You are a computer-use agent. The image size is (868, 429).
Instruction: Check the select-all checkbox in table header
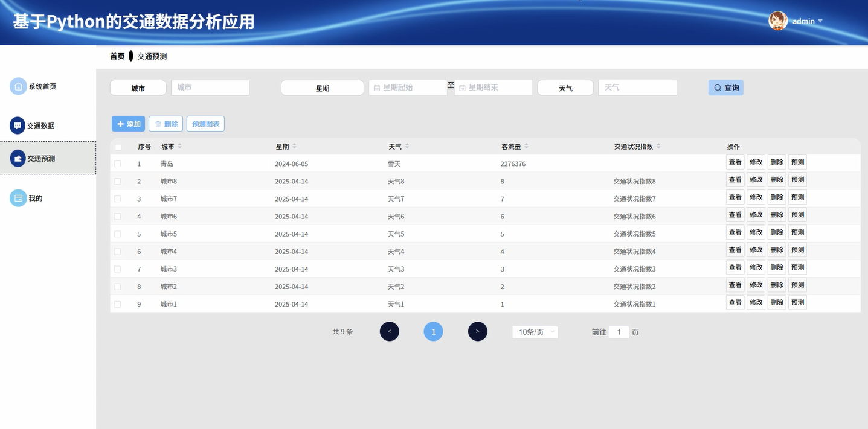pos(117,146)
